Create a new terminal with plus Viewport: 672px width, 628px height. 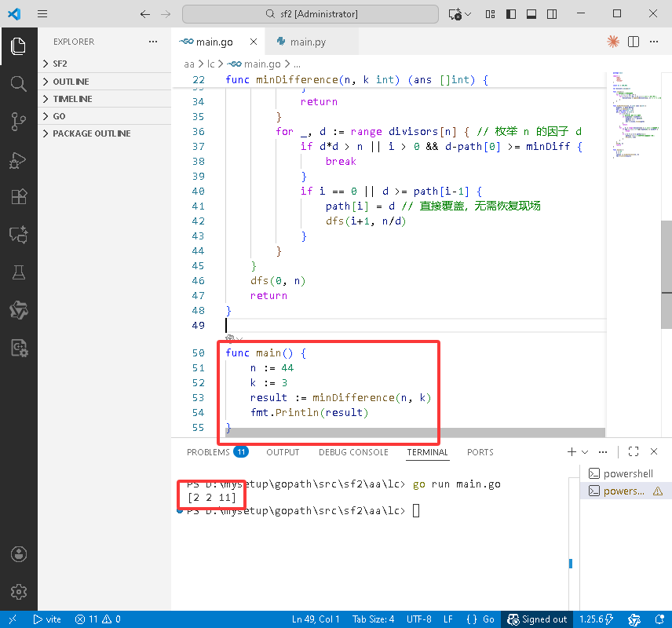[572, 452]
